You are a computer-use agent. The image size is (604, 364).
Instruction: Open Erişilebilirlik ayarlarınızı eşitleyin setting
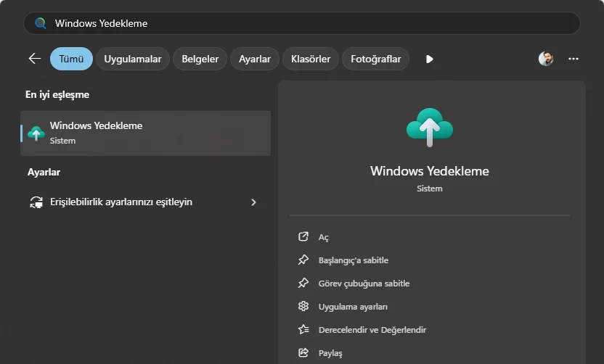click(x=146, y=202)
